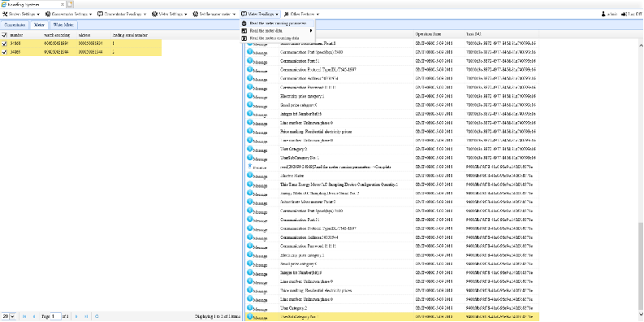Viewport: 644px width, 322px height.
Task: Click the Electric Meter message text
Action: click(292, 175)
